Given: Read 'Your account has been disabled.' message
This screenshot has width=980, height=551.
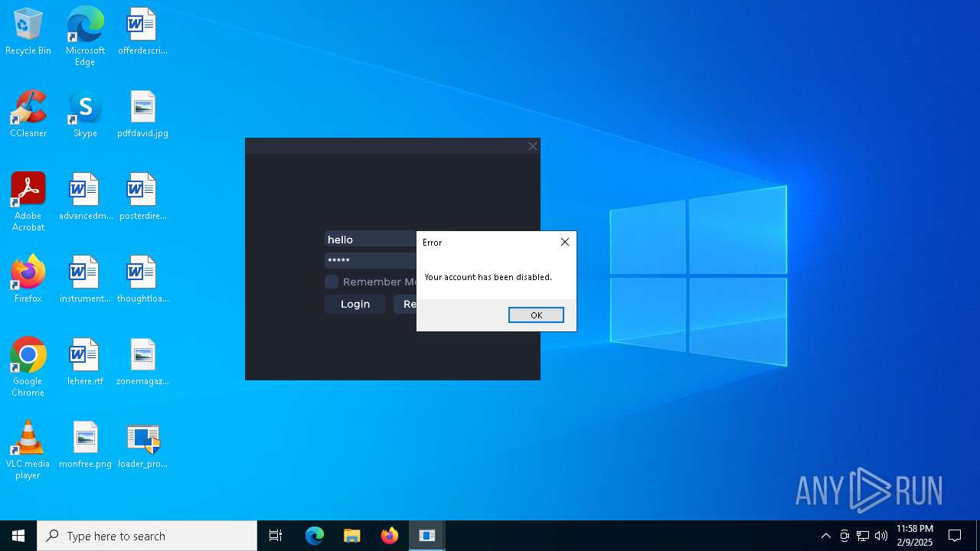Looking at the screenshot, I should [x=488, y=277].
